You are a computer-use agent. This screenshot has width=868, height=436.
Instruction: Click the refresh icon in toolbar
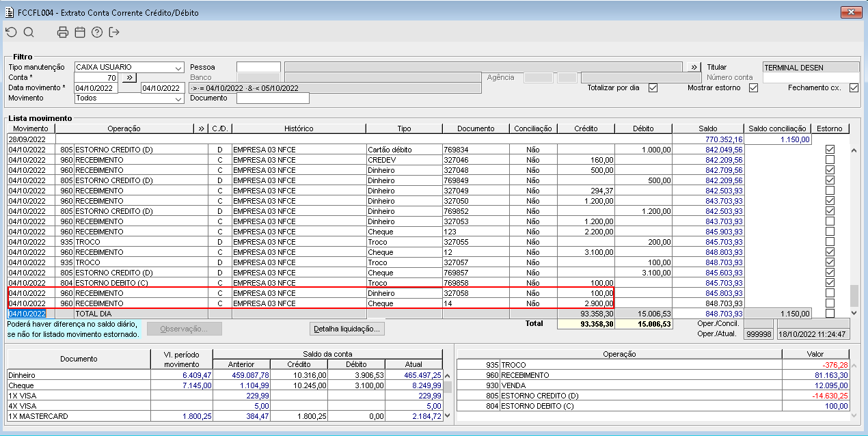11,32
